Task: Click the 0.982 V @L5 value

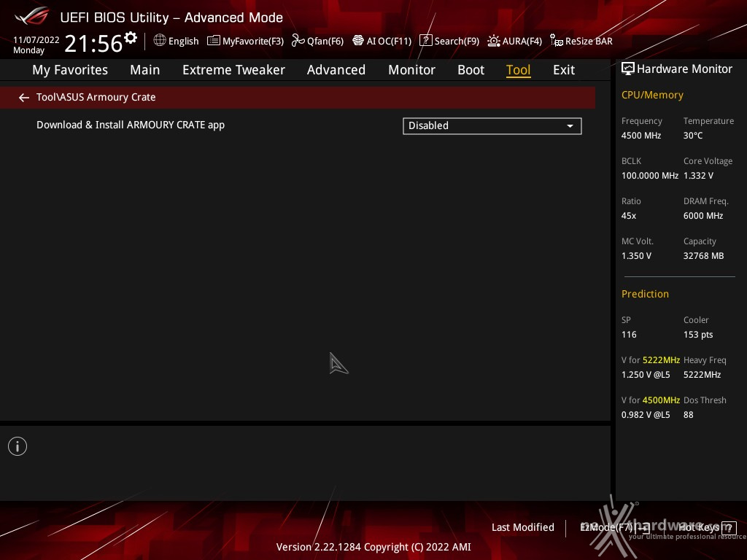Action: [x=646, y=415]
